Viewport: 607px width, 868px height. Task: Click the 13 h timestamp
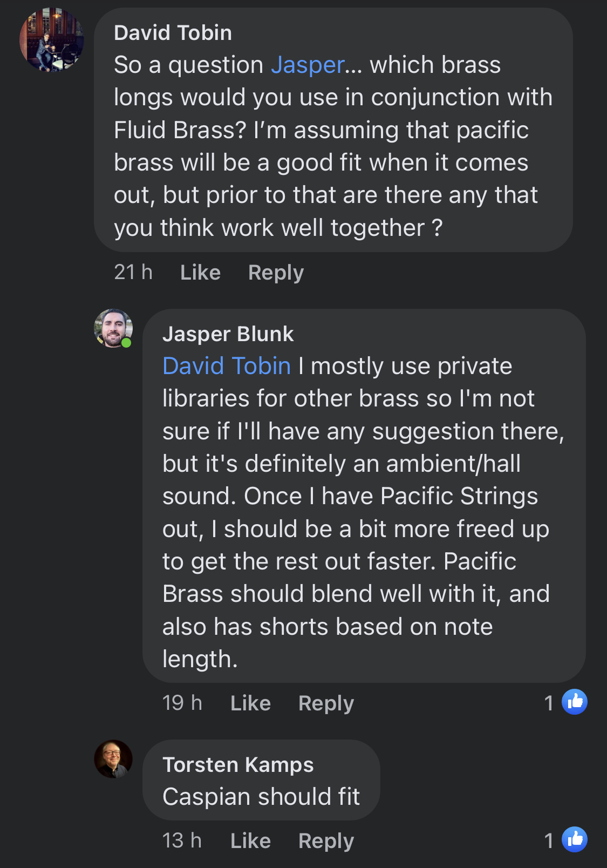tap(182, 841)
